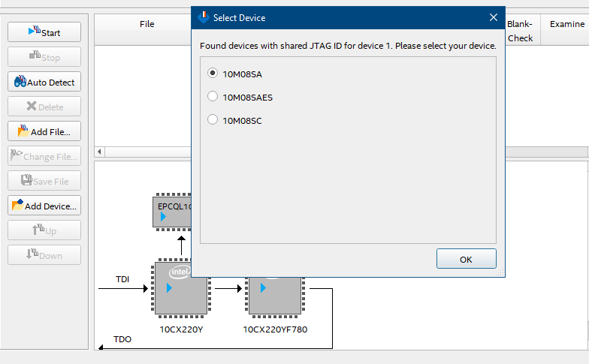
Task: Click the Blank-Check column header
Action: (x=520, y=31)
